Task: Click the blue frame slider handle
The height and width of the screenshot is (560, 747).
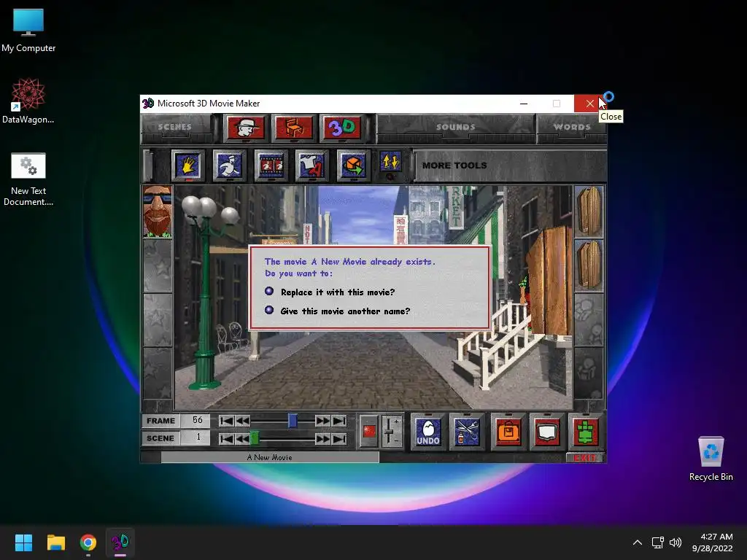Action: click(x=293, y=421)
